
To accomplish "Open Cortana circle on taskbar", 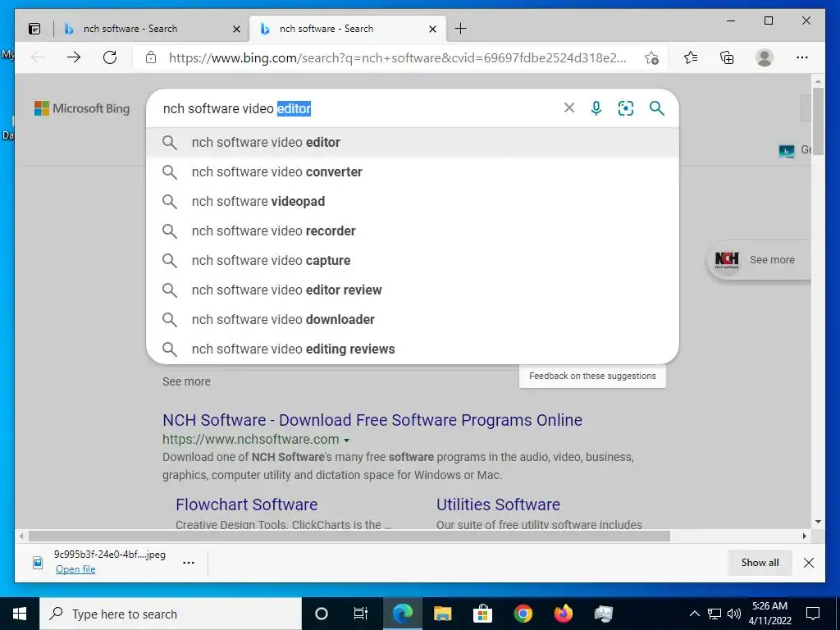I will [x=321, y=614].
